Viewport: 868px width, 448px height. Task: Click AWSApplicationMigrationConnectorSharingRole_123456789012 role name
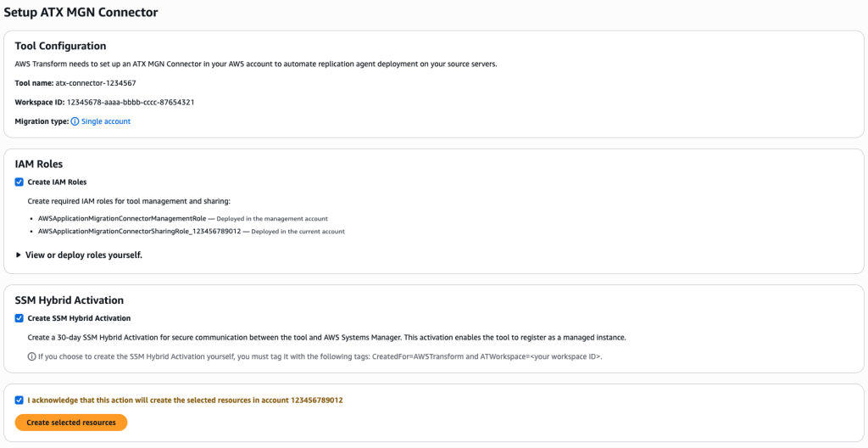pos(140,231)
